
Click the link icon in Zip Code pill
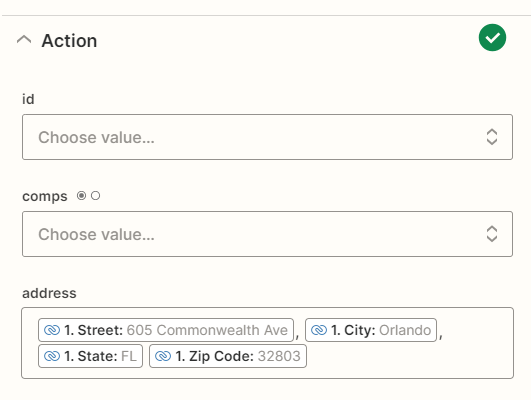pos(163,356)
